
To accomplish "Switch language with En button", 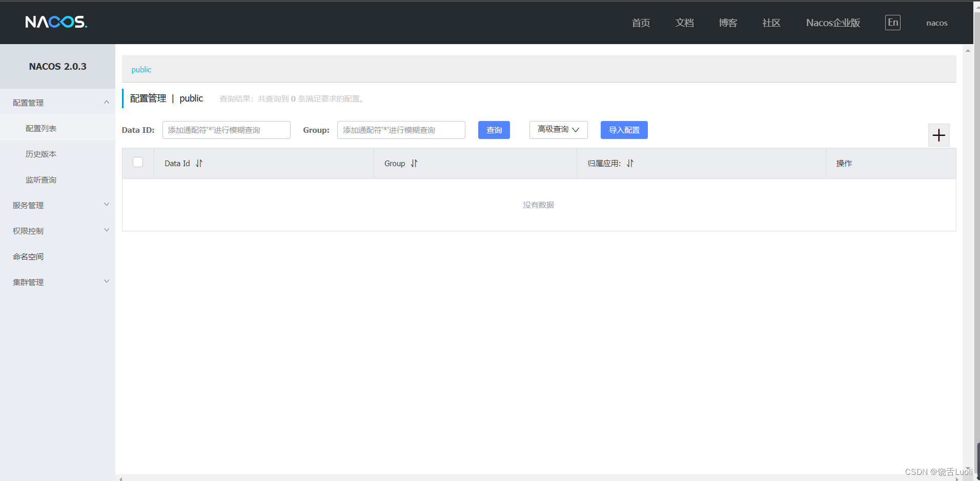I will click(892, 23).
